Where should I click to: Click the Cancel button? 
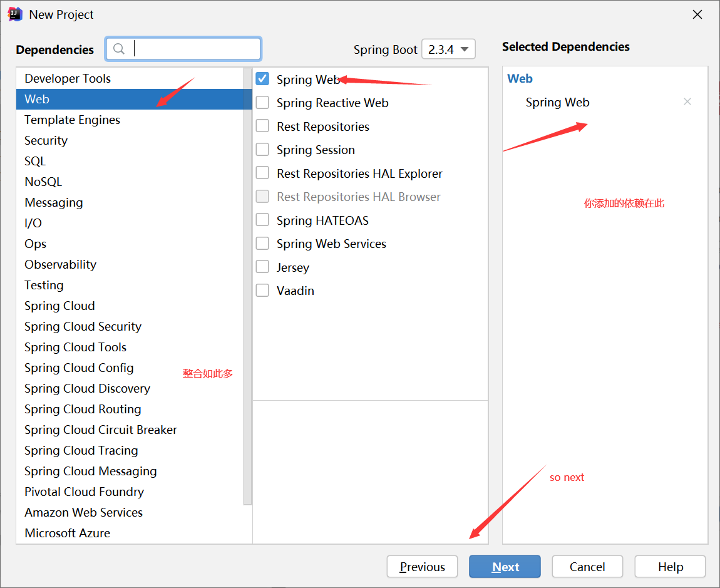click(x=587, y=567)
